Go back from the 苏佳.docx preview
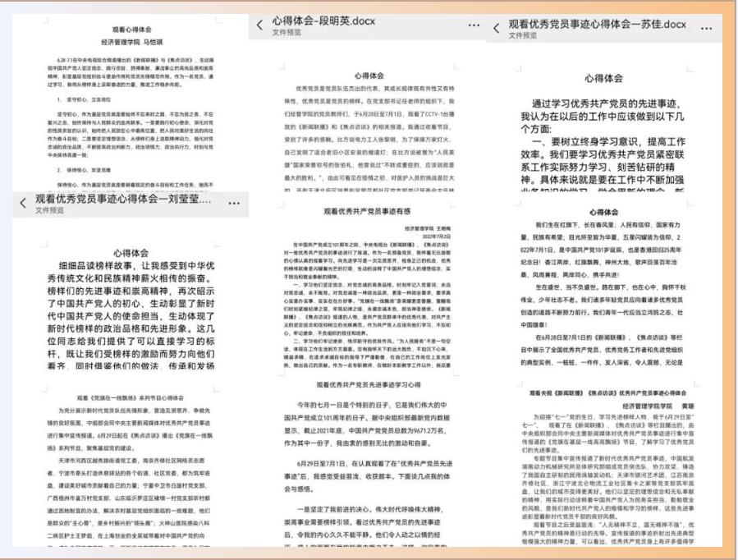This screenshot has height=560, width=738. tap(497, 28)
